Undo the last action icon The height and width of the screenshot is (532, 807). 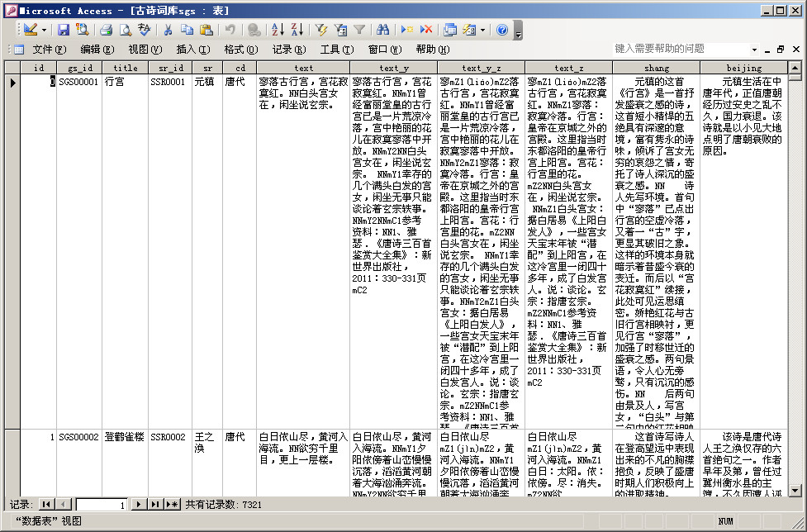click(x=230, y=30)
